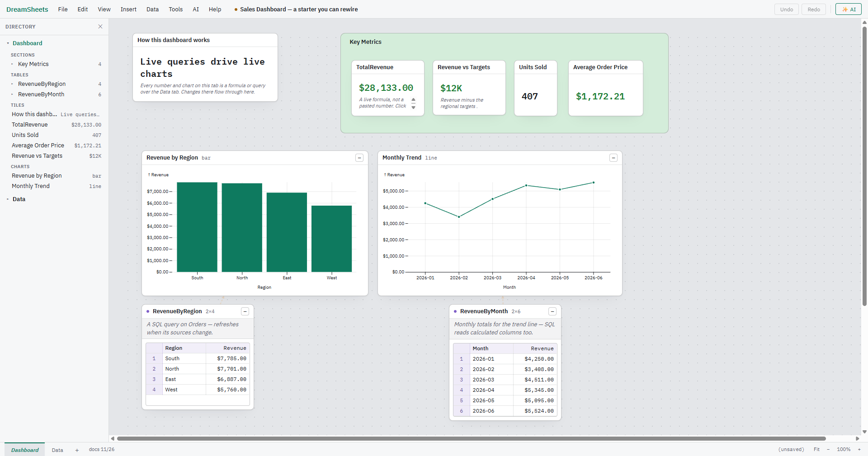Click scroll right arrow on horizontal scrollbar
The height and width of the screenshot is (456, 868).
point(858,438)
